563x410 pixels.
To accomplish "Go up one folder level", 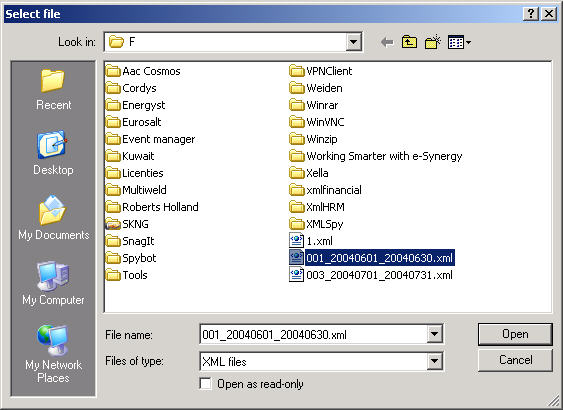I will click(409, 42).
